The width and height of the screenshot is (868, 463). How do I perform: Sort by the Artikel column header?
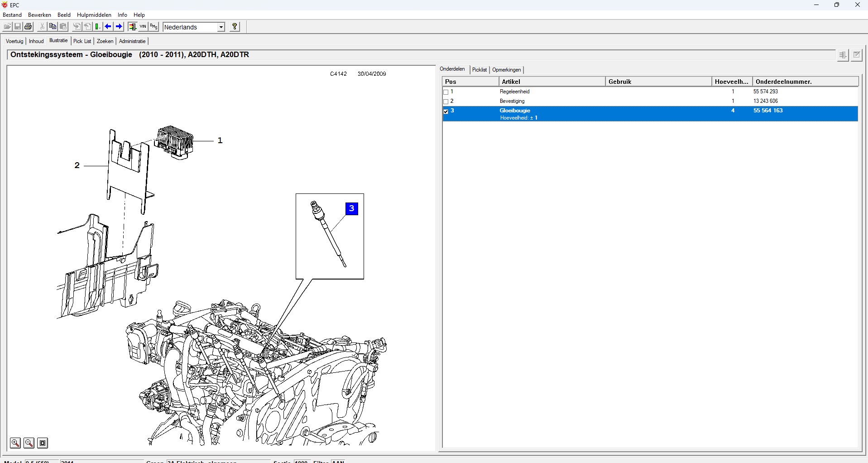coord(552,82)
